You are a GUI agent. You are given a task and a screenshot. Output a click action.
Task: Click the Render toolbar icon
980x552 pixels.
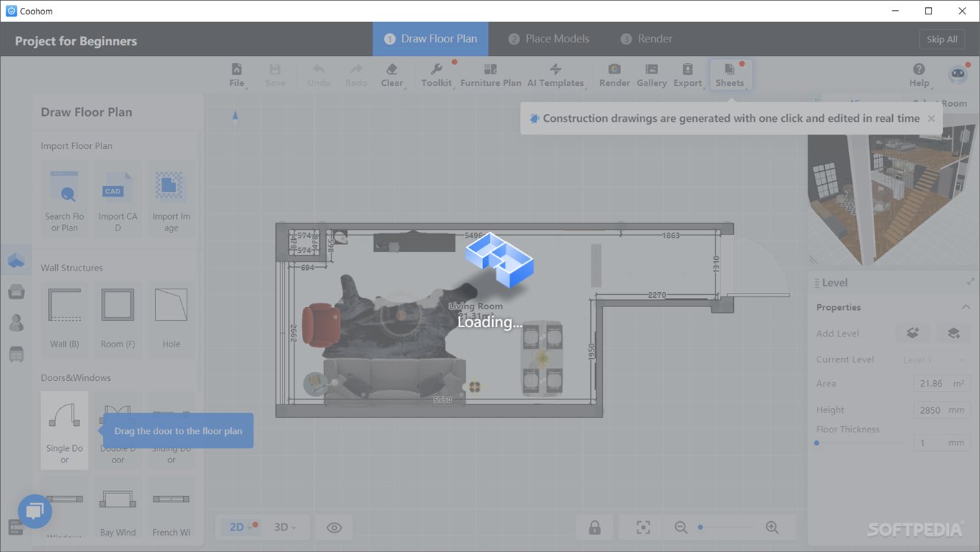(614, 74)
